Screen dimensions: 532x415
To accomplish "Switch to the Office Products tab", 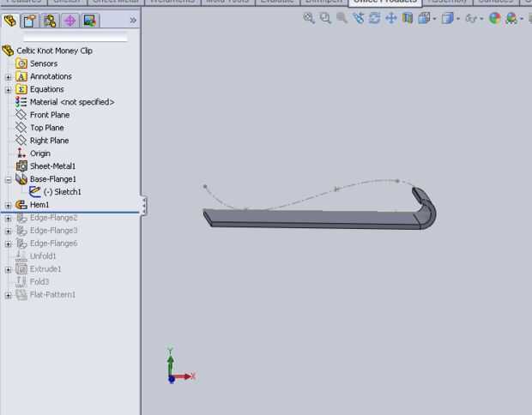I will [385, 2].
